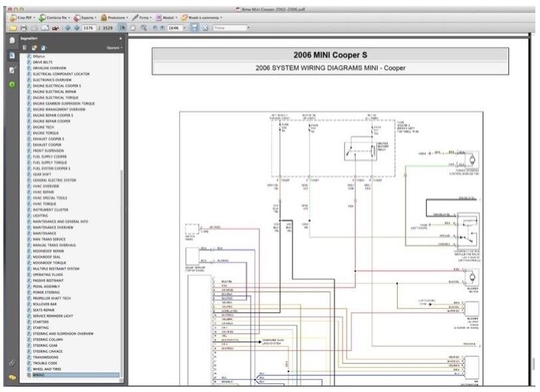
Task: Click the page number input field
Action: [x=88, y=28]
